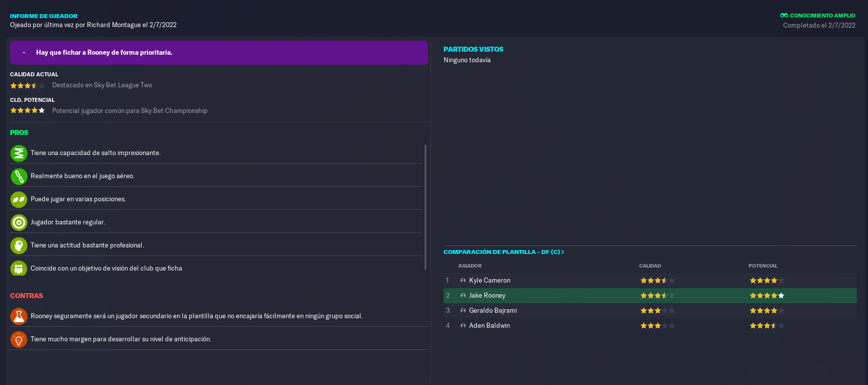This screenshot has height=385, width=868.
Task: Click the purple priority signing recommendation banner
Action: click(219, 53)
